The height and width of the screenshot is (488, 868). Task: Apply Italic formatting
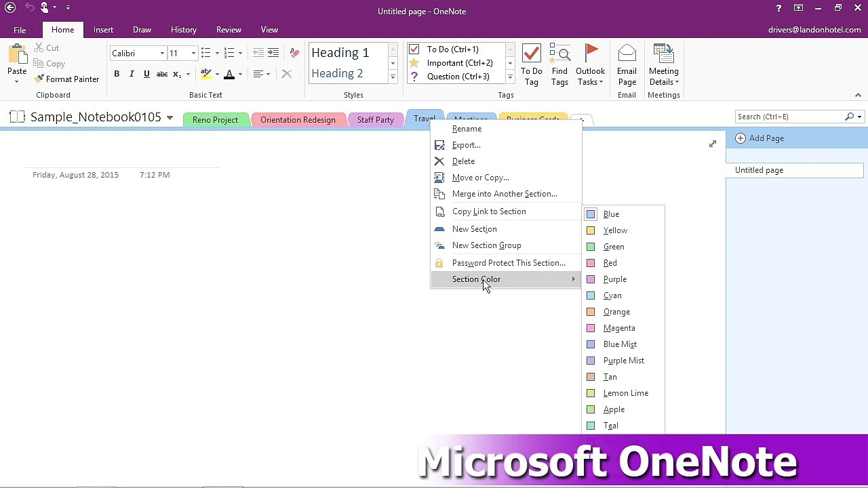click(x=132, y=74)
